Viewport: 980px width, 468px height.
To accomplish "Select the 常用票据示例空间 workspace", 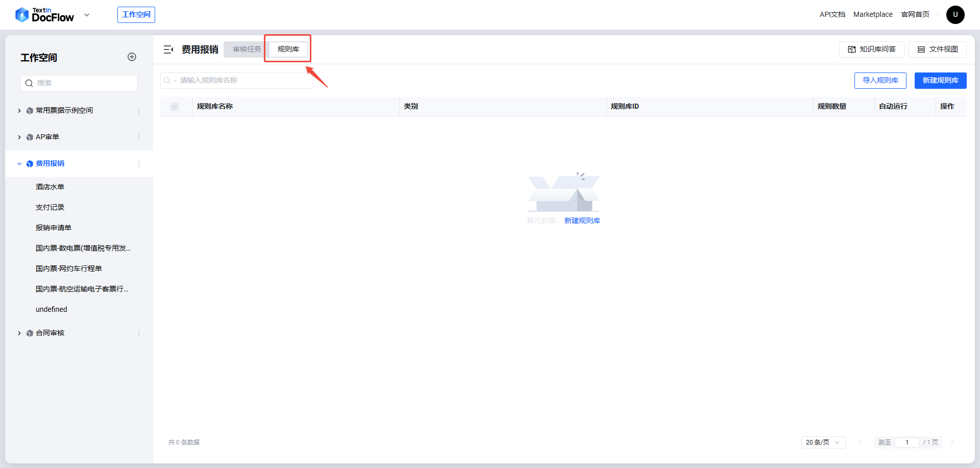I will pyautogui.click(x=64, y=110).
